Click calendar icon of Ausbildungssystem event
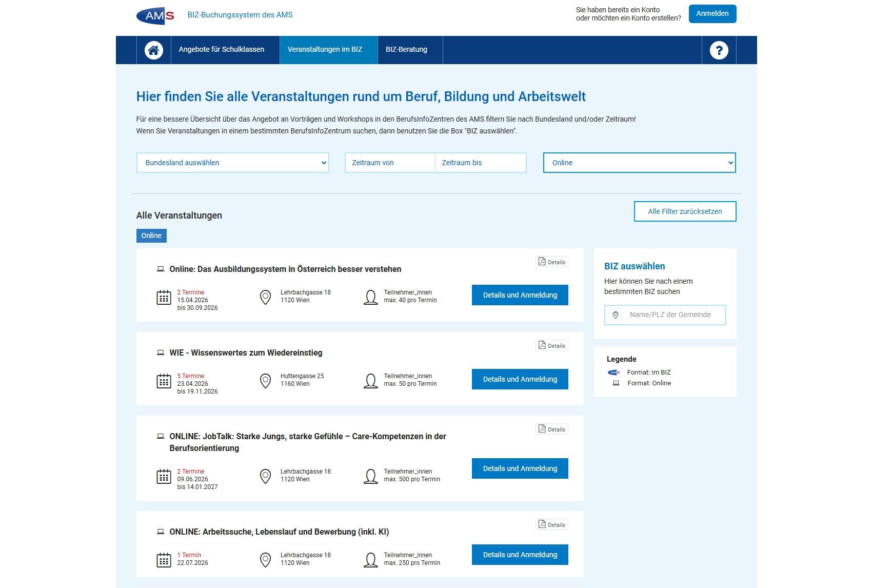The height and width of the screenshot is (588, 872). 164,298
